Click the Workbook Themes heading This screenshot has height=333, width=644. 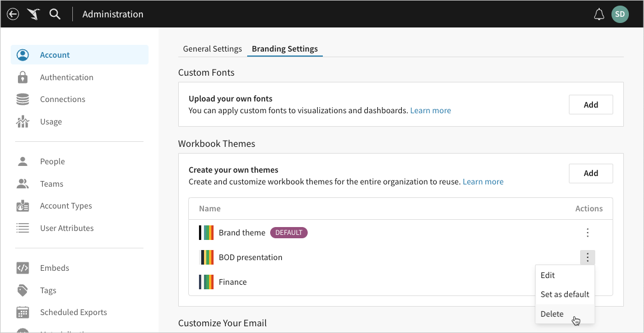[216, 144]
